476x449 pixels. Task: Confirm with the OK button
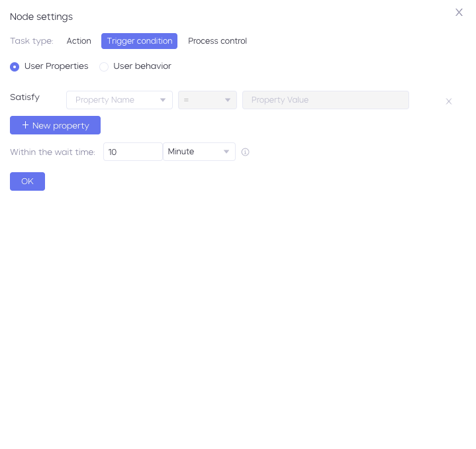click(x=27, y=181)
